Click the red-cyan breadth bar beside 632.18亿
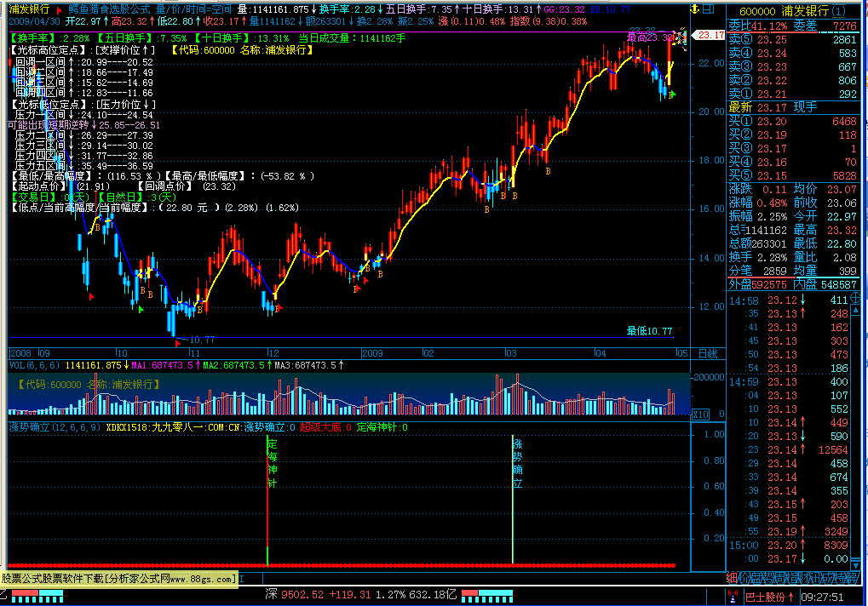The image size is (868, 606). [487, 596]
